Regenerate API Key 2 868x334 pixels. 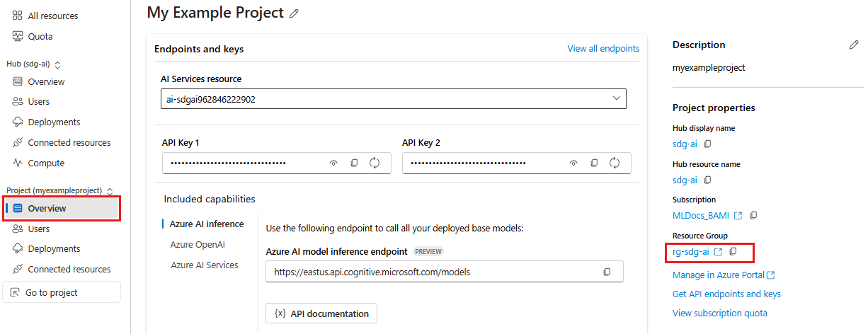pos(615,163)
